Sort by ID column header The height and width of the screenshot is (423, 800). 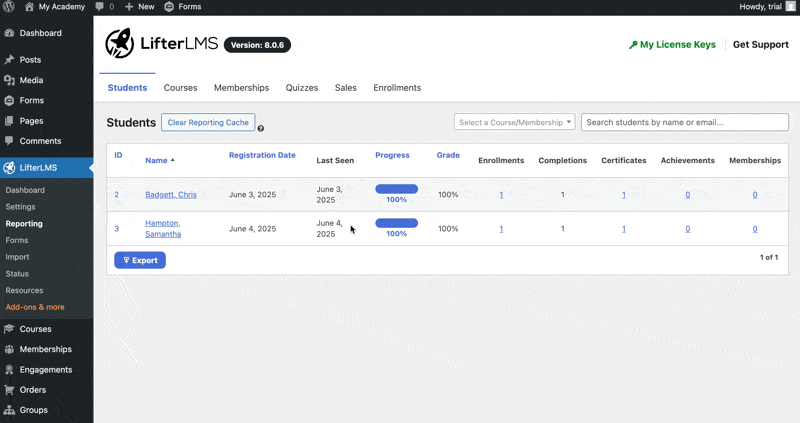click(118, 155)
